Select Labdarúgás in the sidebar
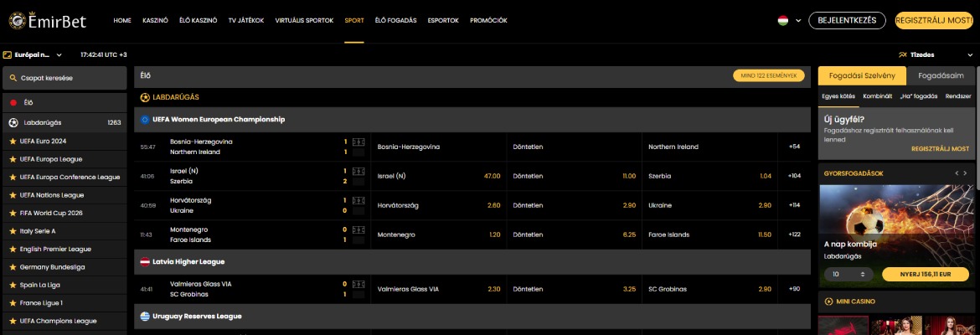The image size is (980, 335). point(64,122)
